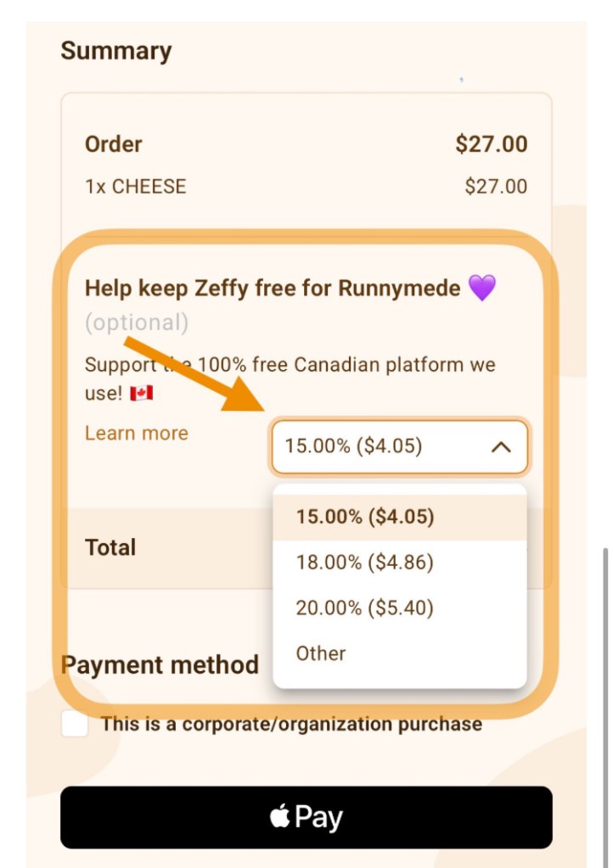
Task: Pay with the Apple Pay button
Action: [x=306, y=817]
